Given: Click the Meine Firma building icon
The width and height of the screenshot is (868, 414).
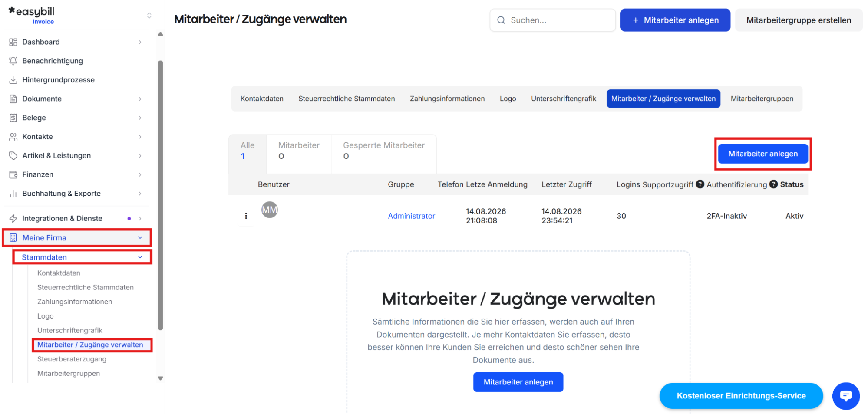Looking at the screenshot, I should (13, 237).
